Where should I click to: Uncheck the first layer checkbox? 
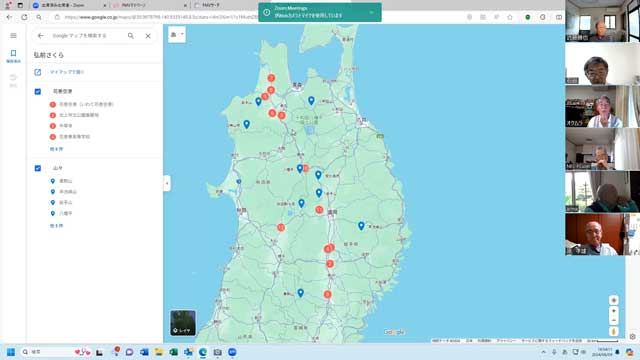[x=38, y=91]
